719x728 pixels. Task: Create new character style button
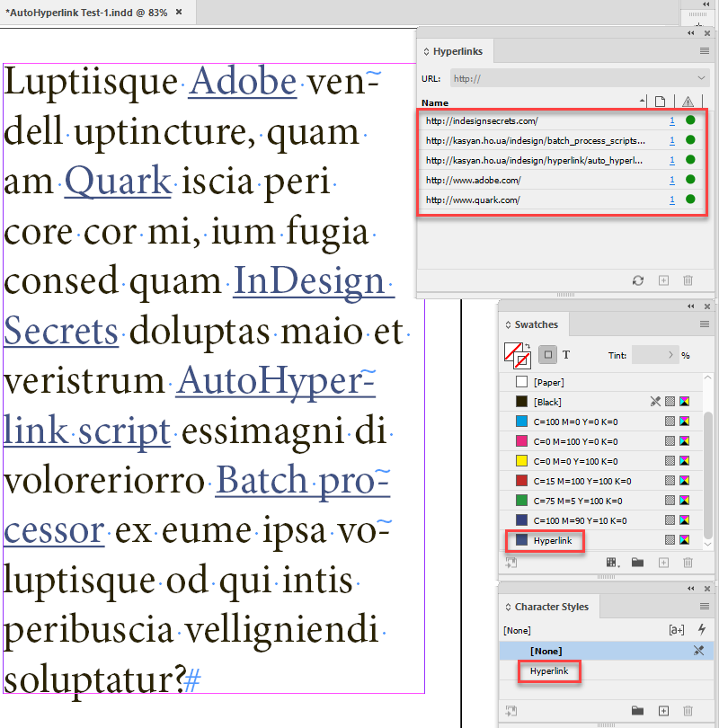tap(664, 711)
